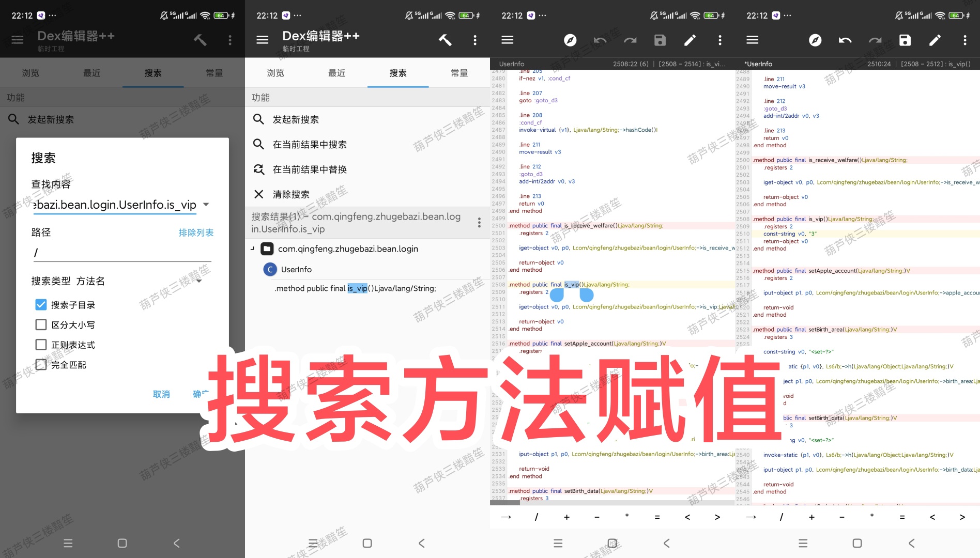Viewport: 980px width, 558px height.
Task: Tap pencil edit icon in third editor screen
Action: pyautogui.click(x=690, y=40)
